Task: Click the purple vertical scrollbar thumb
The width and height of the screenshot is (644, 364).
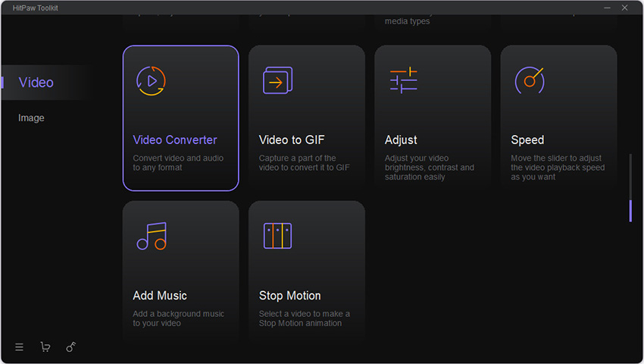Action: point(630,211)
